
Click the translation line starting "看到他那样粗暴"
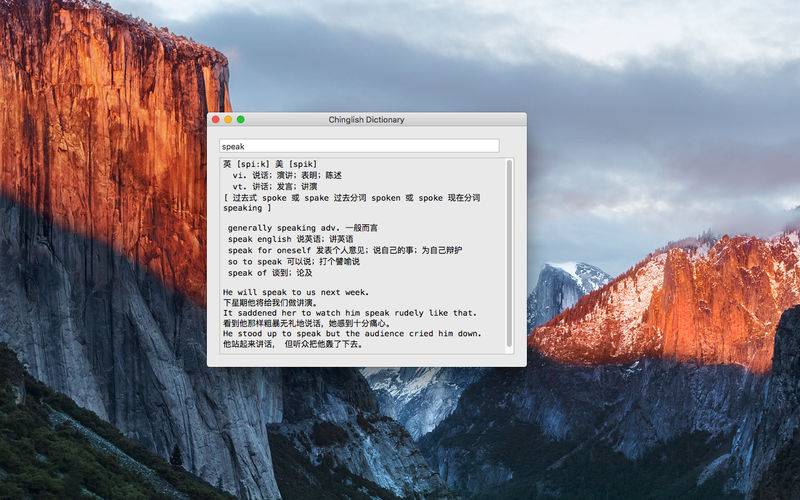[307, 323]
